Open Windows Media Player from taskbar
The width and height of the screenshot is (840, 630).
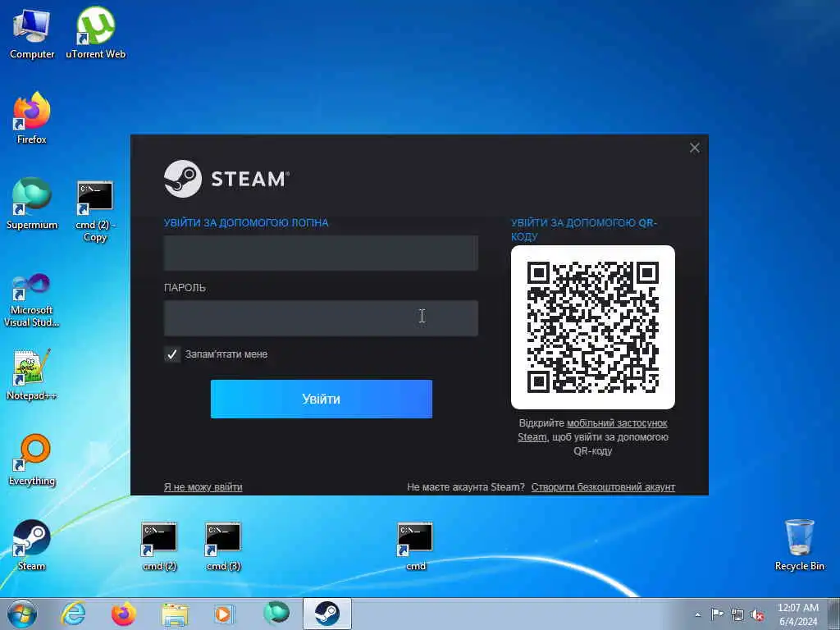[x=225, y=614]
